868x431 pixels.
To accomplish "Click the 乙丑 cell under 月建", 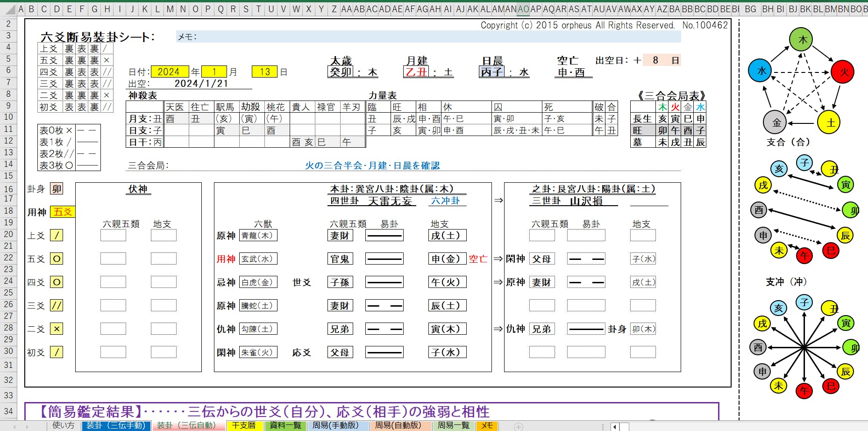I will (416, 72).
